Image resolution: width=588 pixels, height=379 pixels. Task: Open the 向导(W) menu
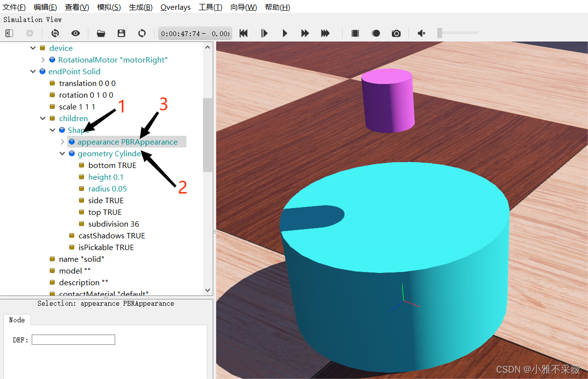coord(243,7)
